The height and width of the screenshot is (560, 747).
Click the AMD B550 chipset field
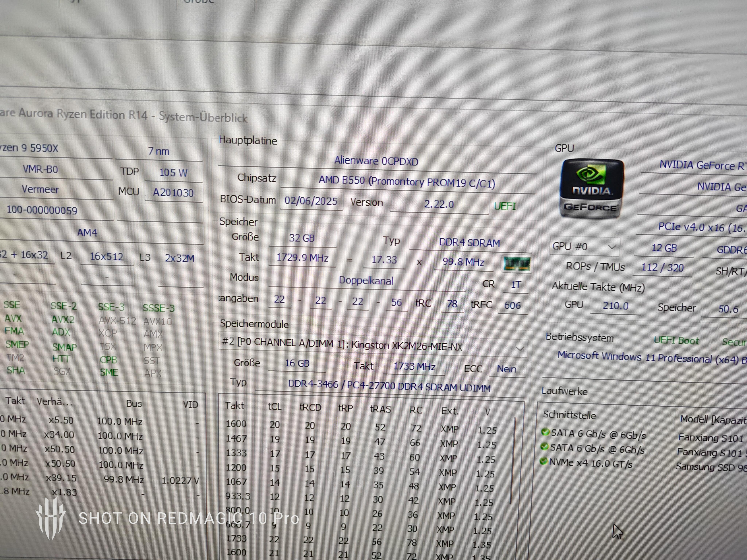tap(407, 182)
